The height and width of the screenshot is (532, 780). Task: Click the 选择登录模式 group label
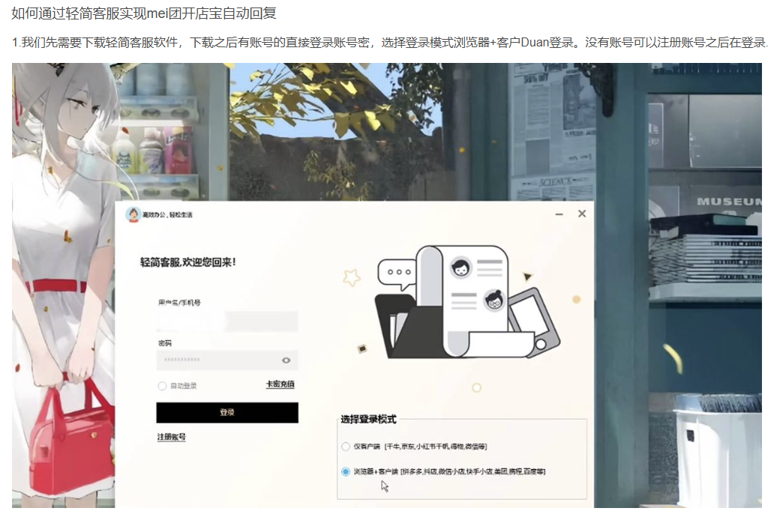[368, 420]
